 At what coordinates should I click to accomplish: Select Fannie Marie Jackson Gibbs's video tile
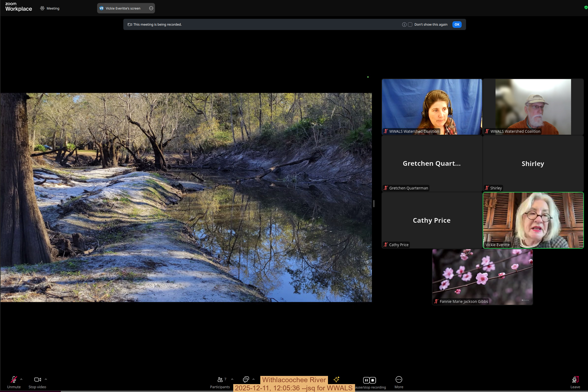(x=482, y=277)
